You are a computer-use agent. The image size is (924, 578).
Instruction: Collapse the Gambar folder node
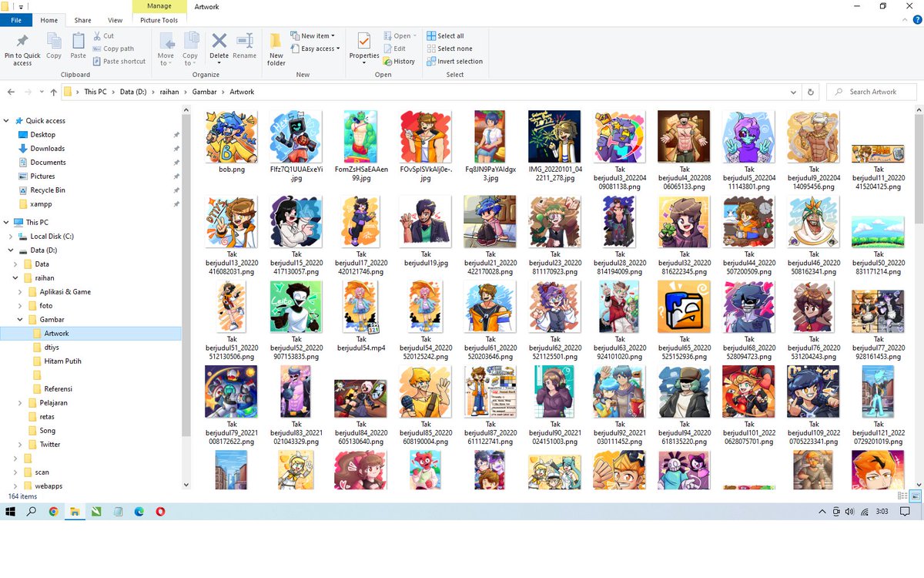pos(21,320)
